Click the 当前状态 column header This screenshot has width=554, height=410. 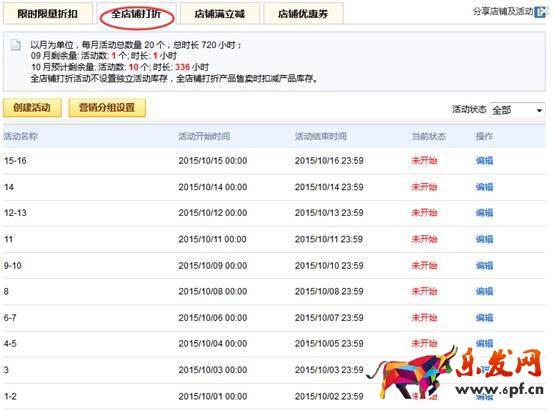pyautogui.click(x=429, y=136)
